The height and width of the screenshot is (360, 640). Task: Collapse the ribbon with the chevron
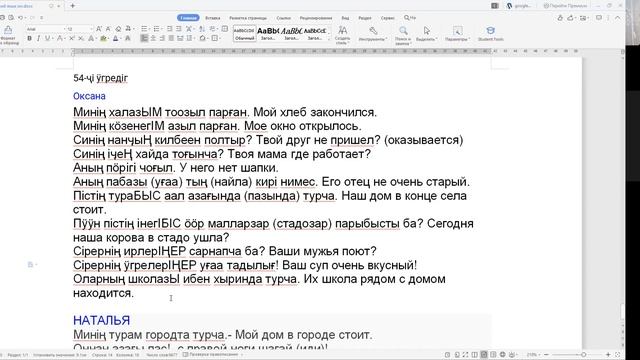point(618,18)
